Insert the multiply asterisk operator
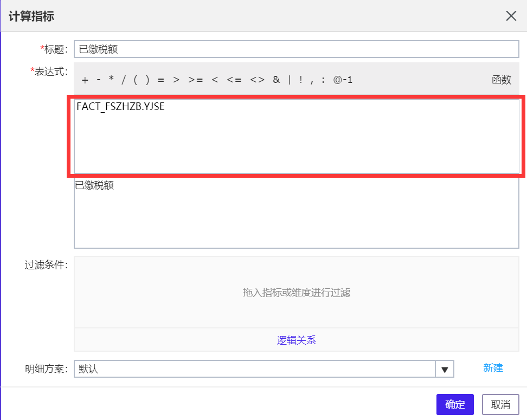This screenshot has height=420, width=527. point(111,79)
